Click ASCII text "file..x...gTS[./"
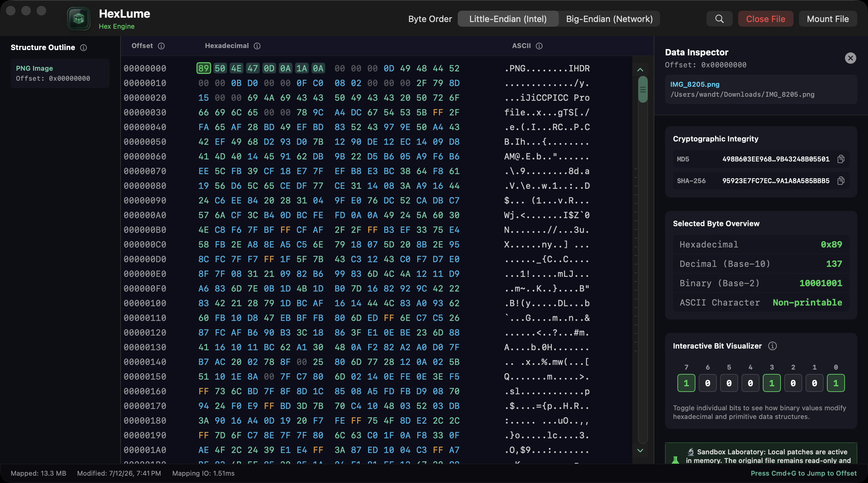This screenshot has height=483, width=868. point(547,112)
